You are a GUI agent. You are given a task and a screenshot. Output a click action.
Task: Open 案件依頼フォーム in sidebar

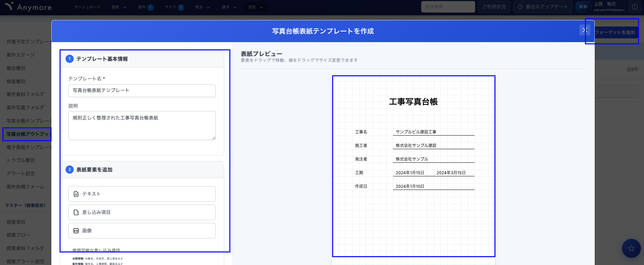point(25,187)
